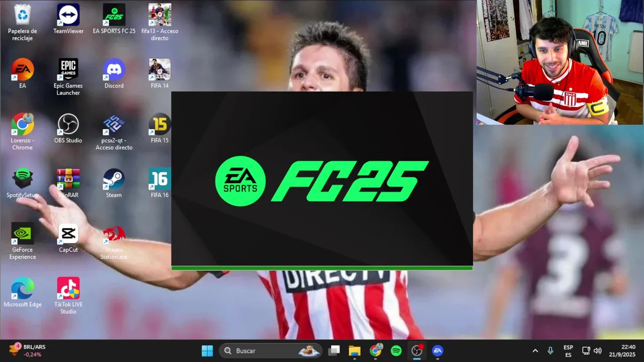Click the Buscar taskbar search box
The height and width of the screenshot is (362, 644).
coord(271,350)
